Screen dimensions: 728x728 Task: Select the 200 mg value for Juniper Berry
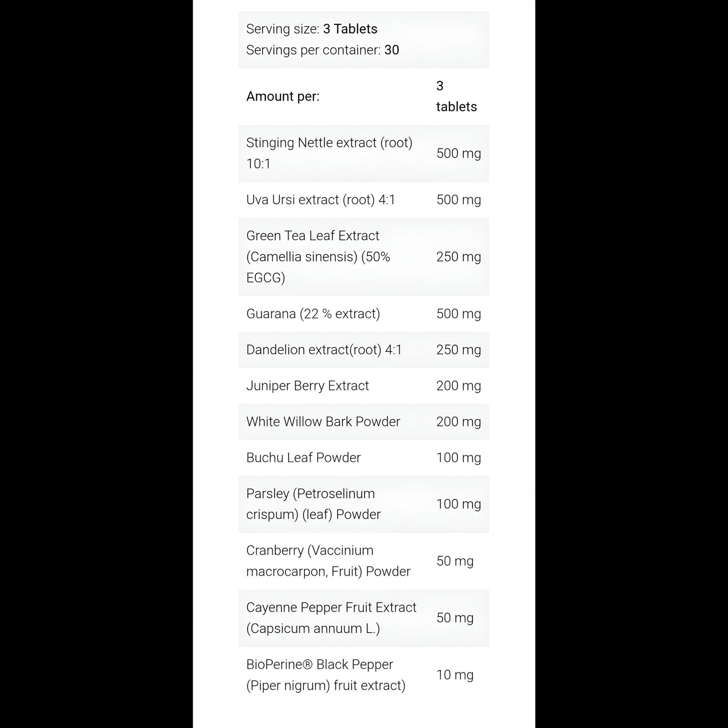tap(459, 386)
